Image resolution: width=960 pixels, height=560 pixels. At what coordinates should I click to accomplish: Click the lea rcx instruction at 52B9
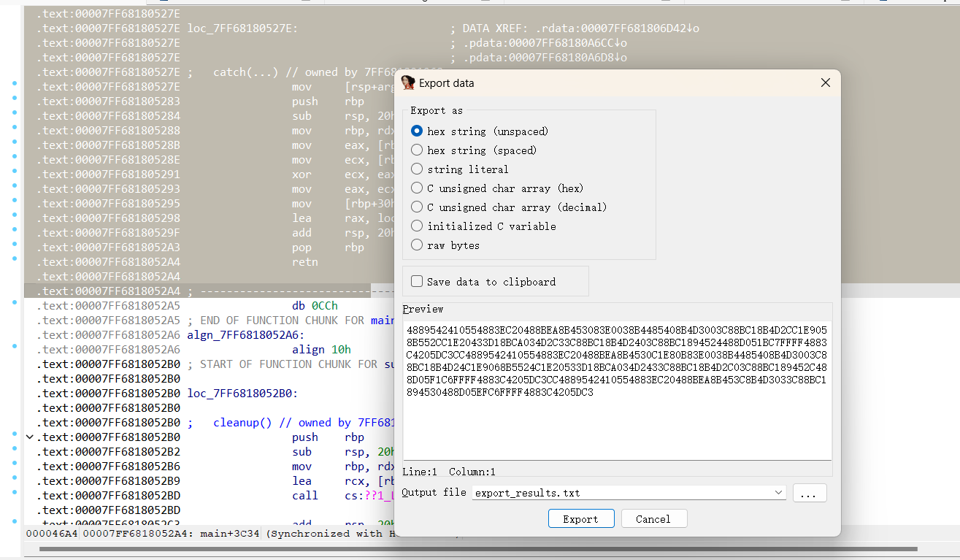(x=343, y=481)
